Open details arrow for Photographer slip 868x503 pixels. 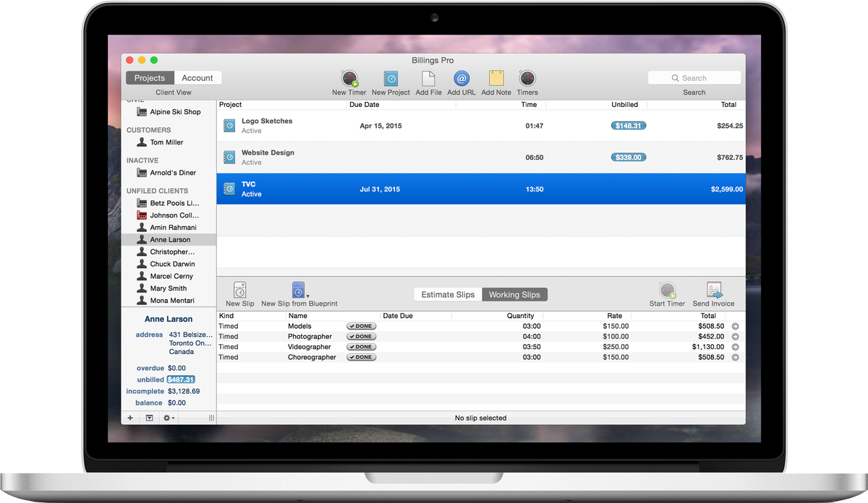pos(736,337)
